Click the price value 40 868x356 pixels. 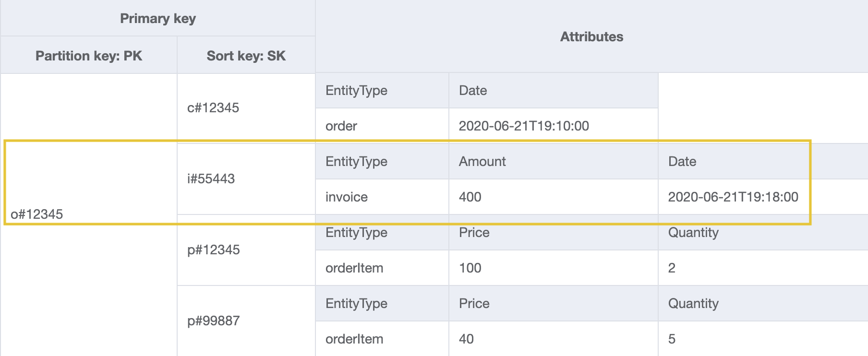pos(466,339)
